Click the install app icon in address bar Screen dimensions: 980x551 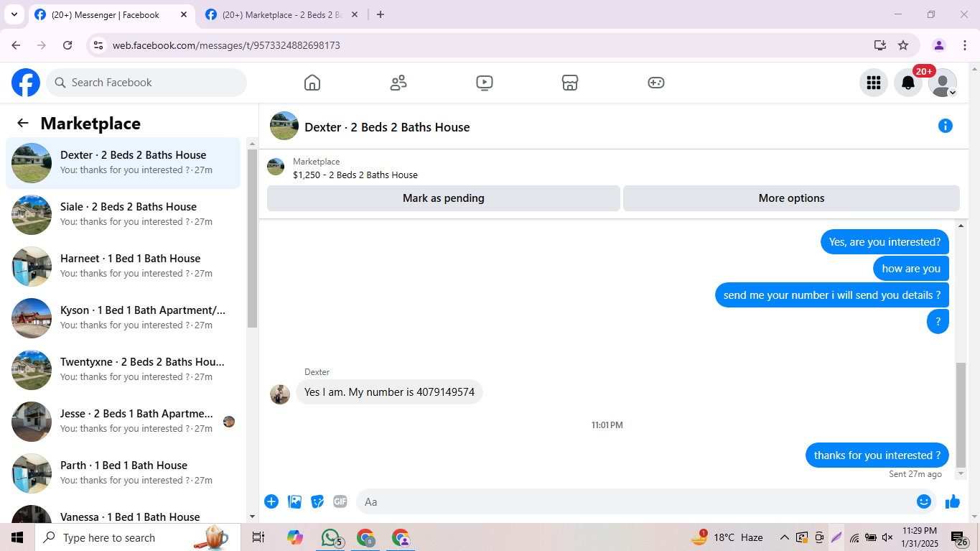[x=880, y=45]
